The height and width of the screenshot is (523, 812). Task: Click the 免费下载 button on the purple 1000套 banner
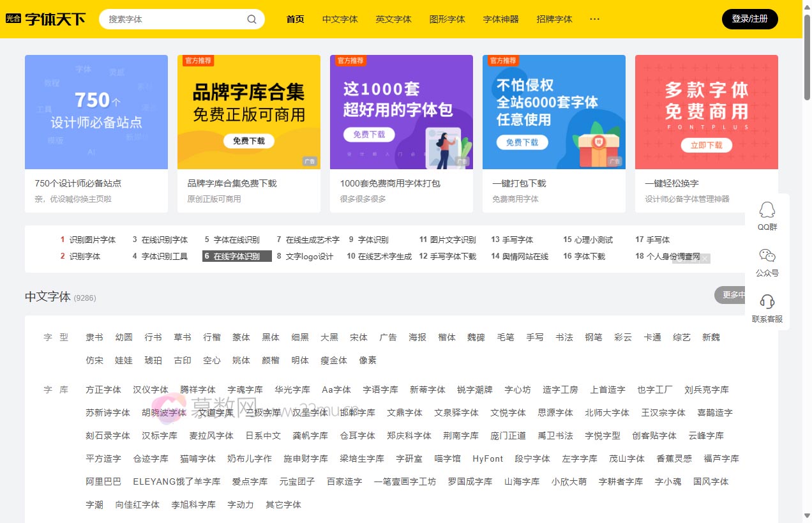(x=369, y=135)
